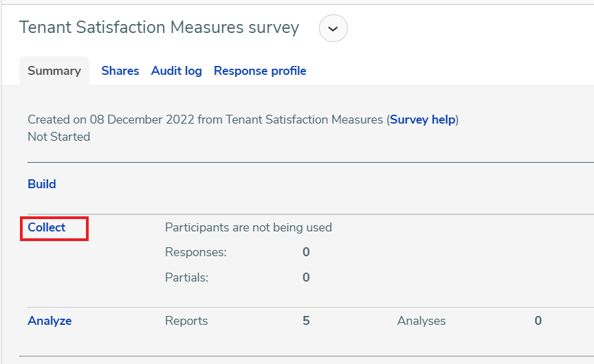This screenshot has width=594, height=364.
Task: Open the Collect section link
Action: (x=47, y=227)
